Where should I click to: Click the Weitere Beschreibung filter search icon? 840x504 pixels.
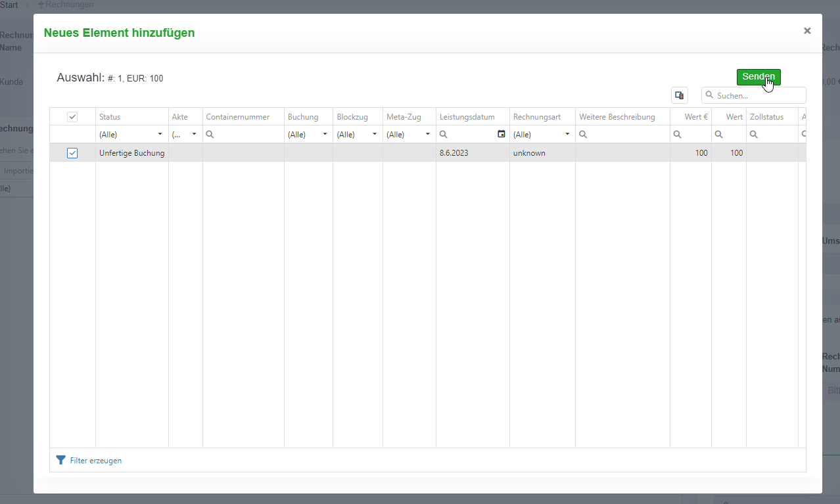[x=583, y=134]
